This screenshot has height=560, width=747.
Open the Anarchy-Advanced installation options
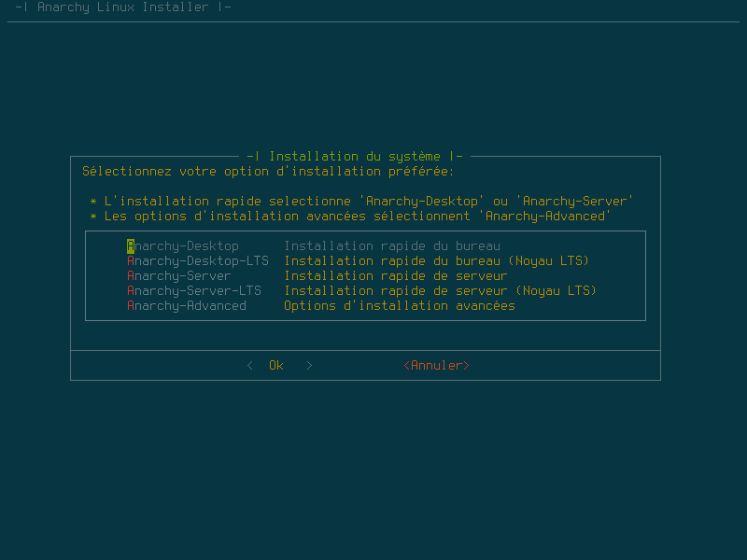[x=186, y=305]
